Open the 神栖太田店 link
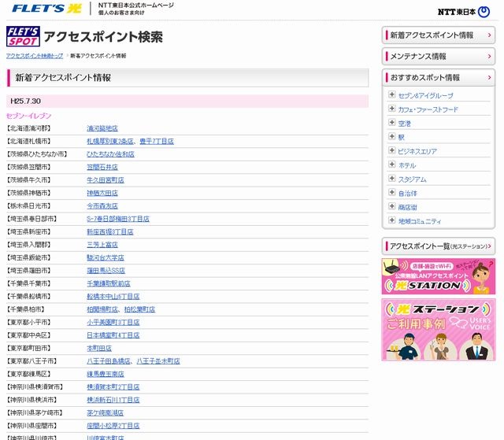The image size is (504, 440). click(102, 193)
